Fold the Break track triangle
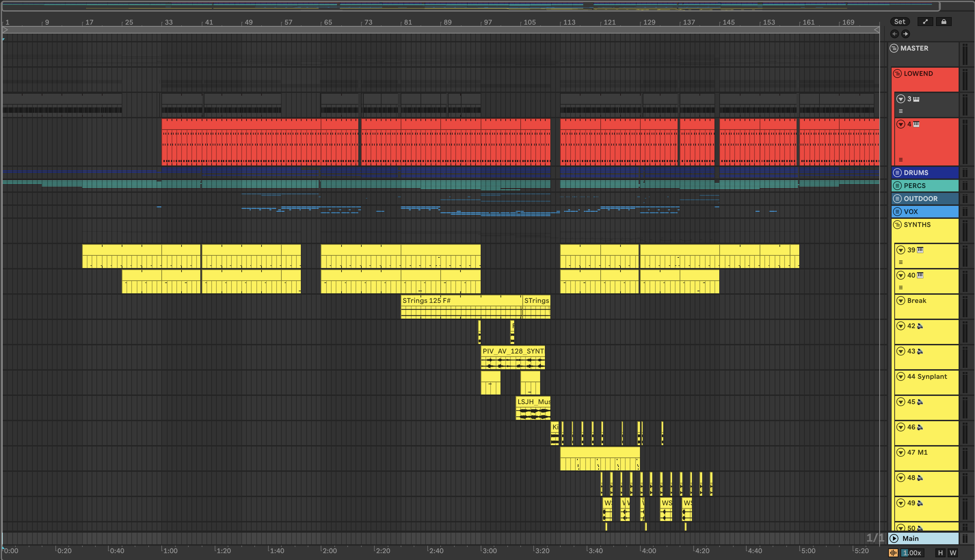The image size is (975, 560). click(900, 301)
